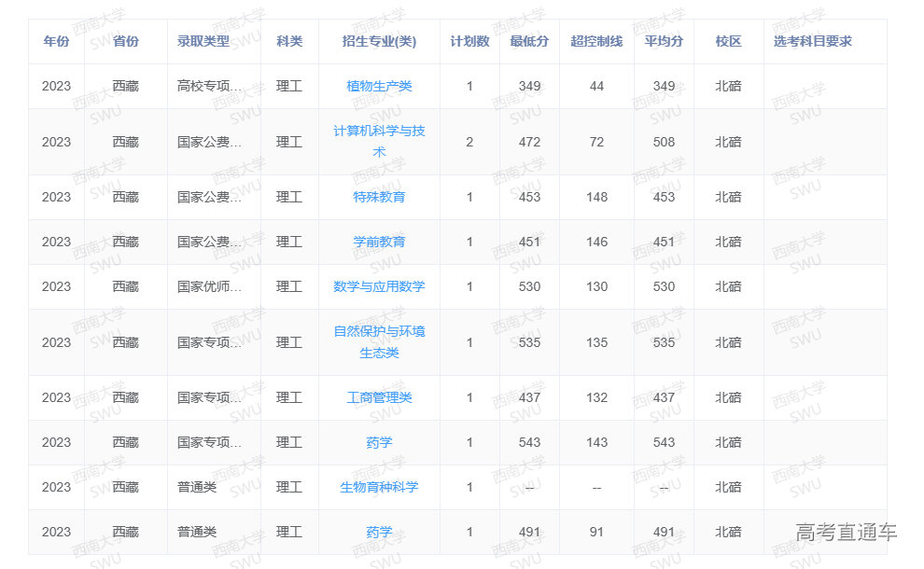Viewport: 924px width, 569px height.
Task: Click the 生物育种科学 major link
Action: tap(379, 487)
